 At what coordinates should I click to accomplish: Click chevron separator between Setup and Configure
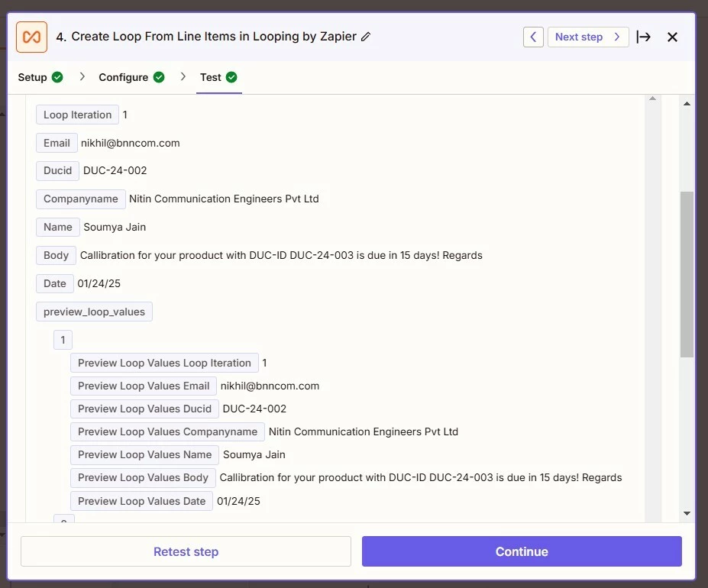(82, 77)
